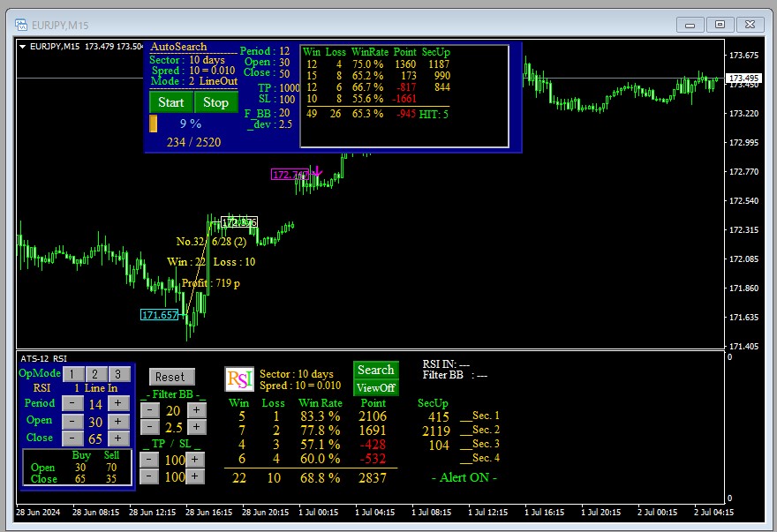This screenshot has width=777, height=532.
Task: Click the green Search button
Action: 375,370
